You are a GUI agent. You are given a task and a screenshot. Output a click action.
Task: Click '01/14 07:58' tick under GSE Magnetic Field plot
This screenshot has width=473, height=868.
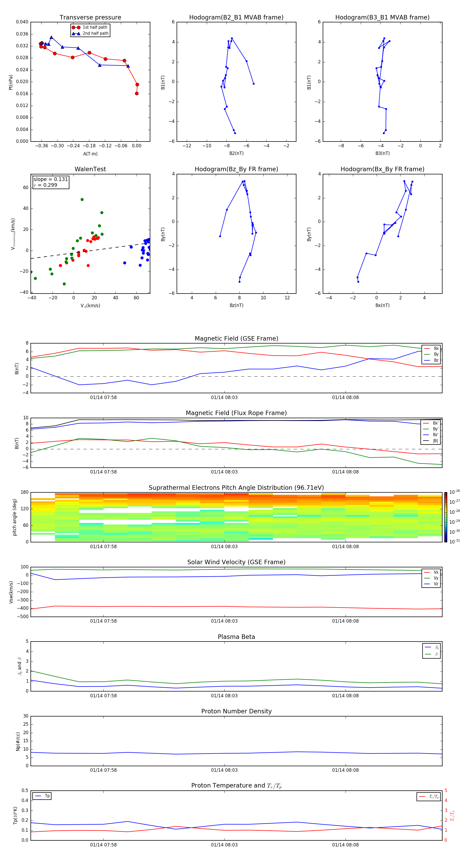[x=103, y=397]
